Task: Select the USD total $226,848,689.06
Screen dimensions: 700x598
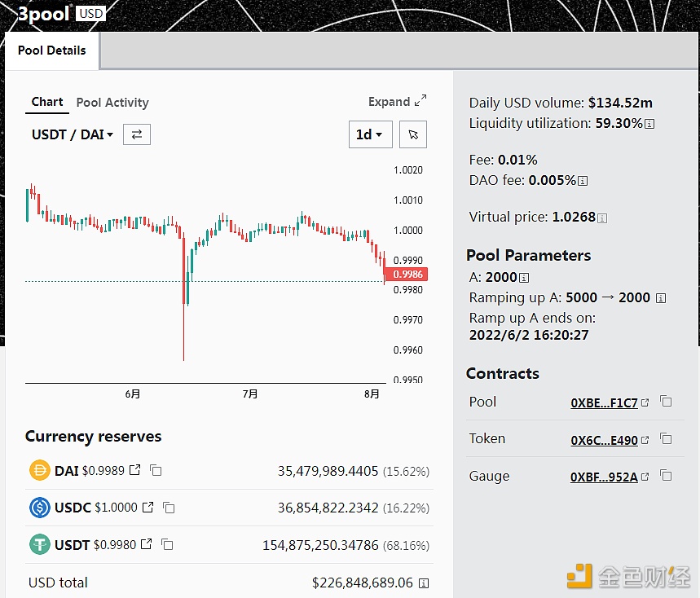Action: click(363, 583)
